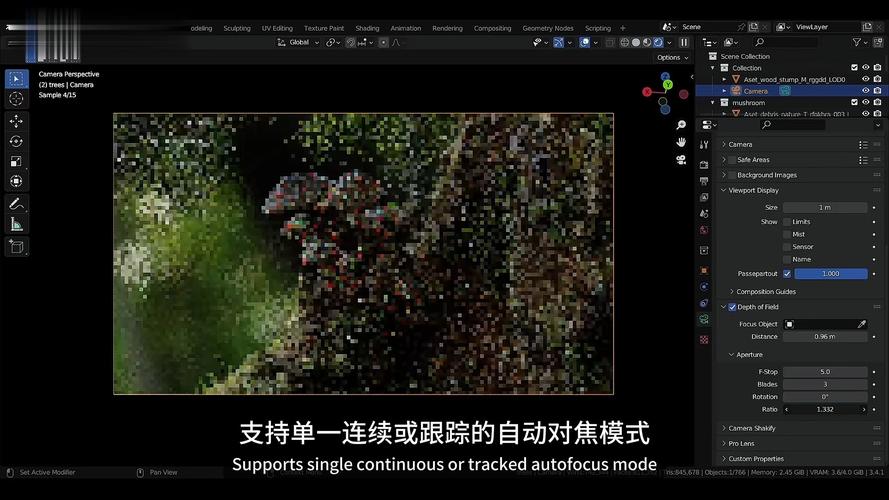The image size is (889, 500).
Task: Enable the Safe Areas checkbox
Action: [x=733, y=160]
